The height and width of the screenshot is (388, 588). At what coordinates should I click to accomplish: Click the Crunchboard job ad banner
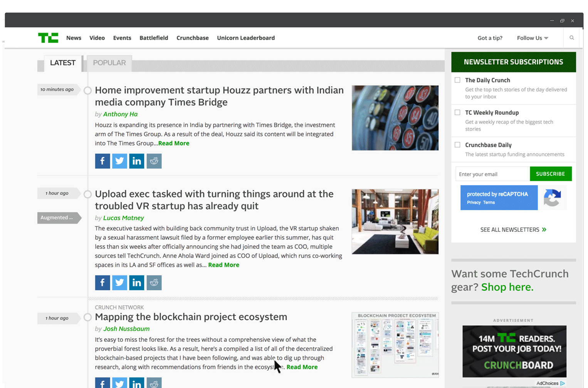point(514,351)
